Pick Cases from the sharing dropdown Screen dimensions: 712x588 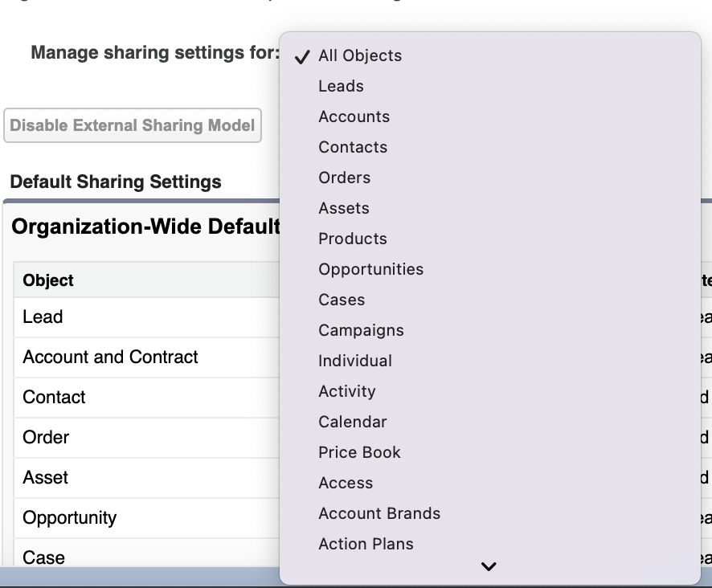[341, 300]
